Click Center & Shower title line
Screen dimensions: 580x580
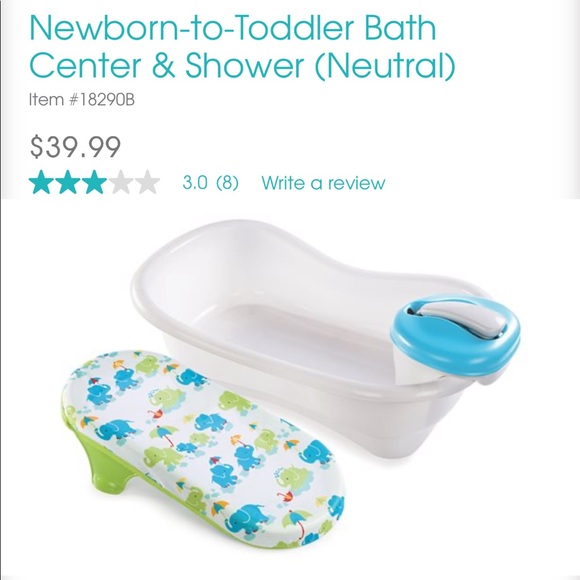242,64
